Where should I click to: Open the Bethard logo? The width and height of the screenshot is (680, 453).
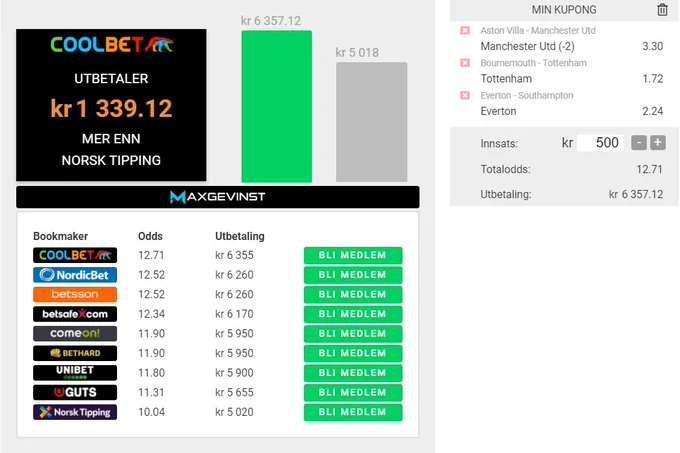pyautogui.click(x=75, y=353)
